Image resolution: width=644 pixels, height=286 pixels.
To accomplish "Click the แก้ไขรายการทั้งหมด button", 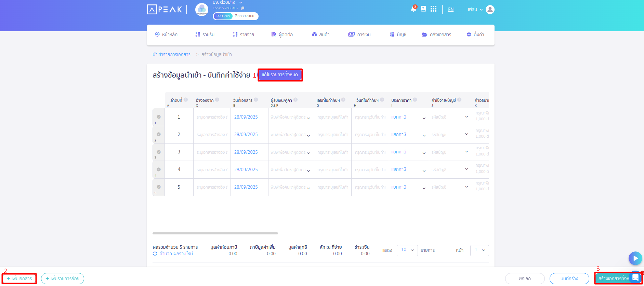I will [280, 75].
